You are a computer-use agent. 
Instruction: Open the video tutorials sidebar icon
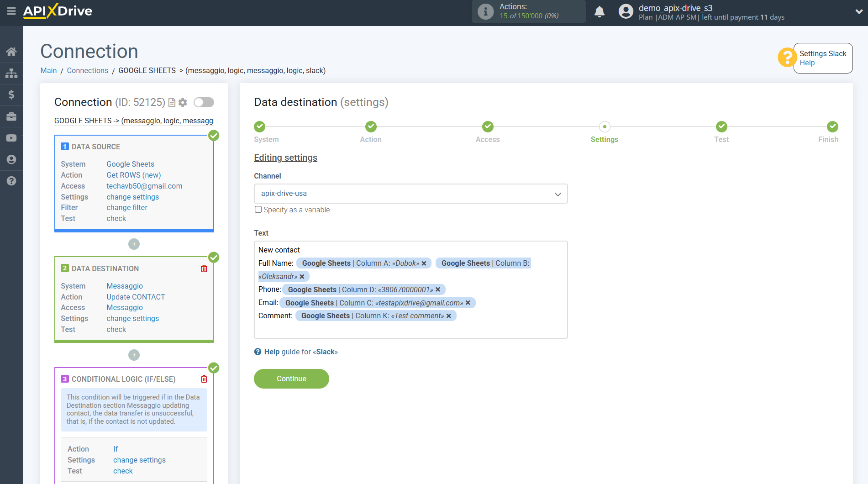tap(11, 138)
